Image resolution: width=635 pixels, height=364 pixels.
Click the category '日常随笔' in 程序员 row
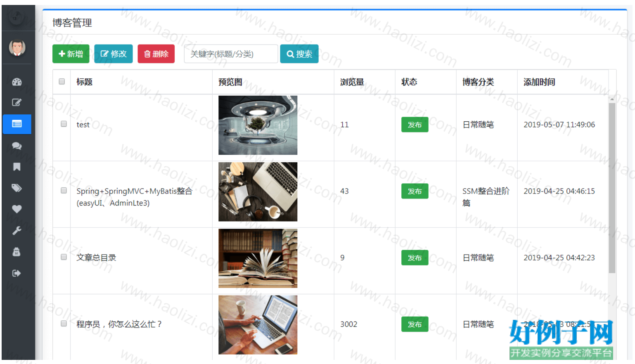[x=478, y=324]
